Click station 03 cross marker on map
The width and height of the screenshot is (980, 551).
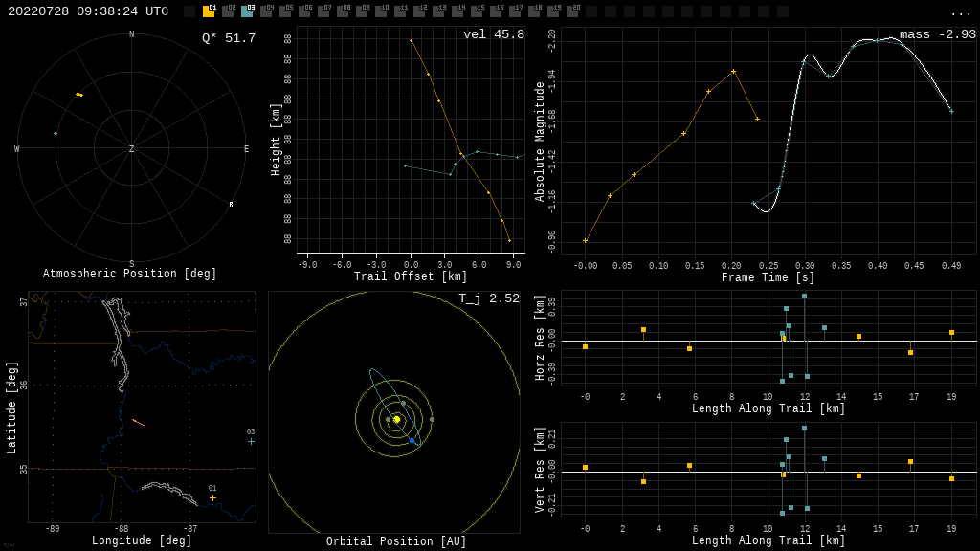(251, 441)
